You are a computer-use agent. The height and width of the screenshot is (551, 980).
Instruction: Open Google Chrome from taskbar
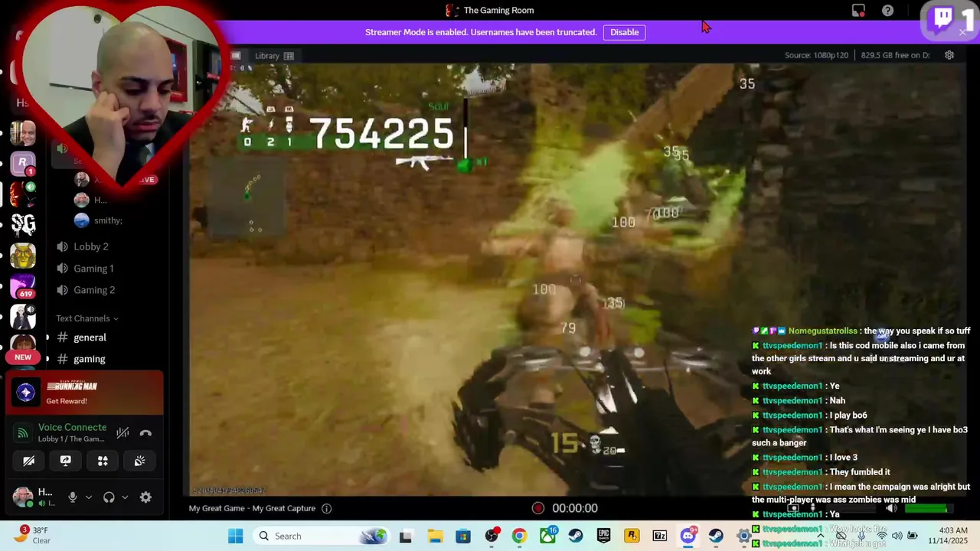tap(519, 536)
